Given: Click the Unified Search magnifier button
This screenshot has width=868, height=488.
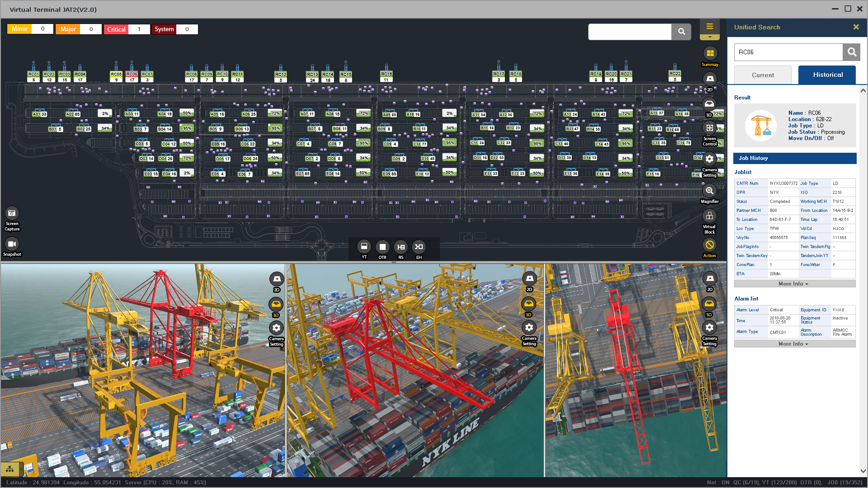Looking at the screenshot, I should pos(851,52).
